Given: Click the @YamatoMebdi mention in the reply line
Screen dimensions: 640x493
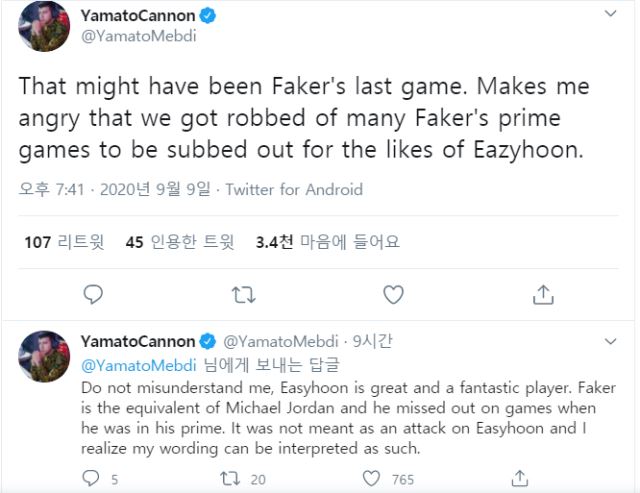Looking at the screenshot, I should pyautogui.click(x=139, y=365).
